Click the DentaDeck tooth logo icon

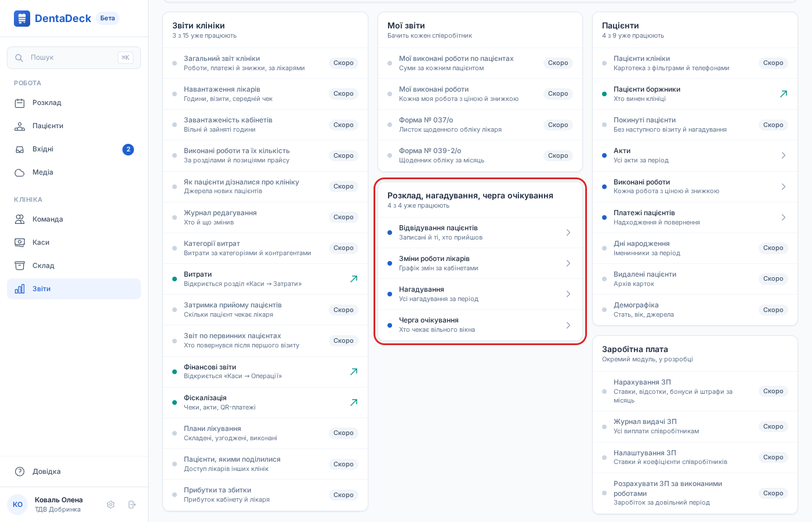[x=22, y=19]
